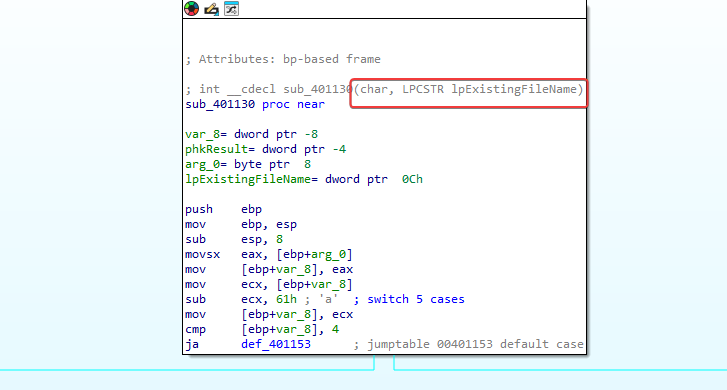Image resolution: width=727 pixels, height=390 pixels.
Task: Click the var_8 variable definition
Action: coord(251,134)
